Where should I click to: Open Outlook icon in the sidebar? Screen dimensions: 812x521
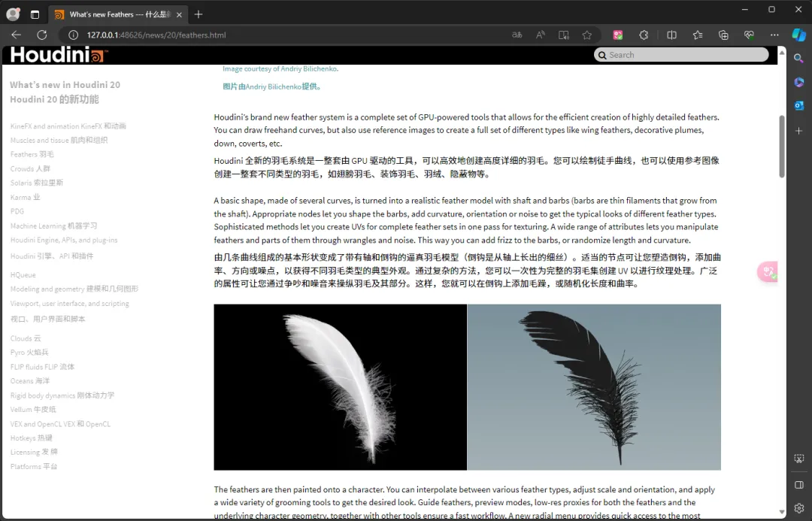tap(799, 106)
